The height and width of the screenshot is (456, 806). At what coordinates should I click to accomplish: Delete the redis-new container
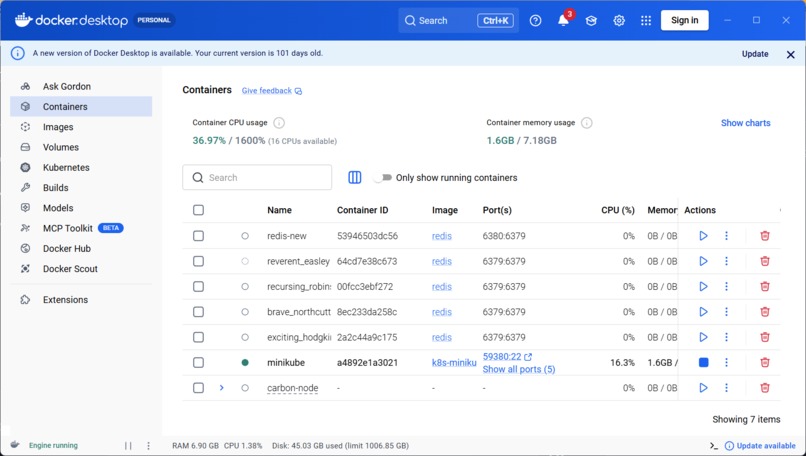765,236
